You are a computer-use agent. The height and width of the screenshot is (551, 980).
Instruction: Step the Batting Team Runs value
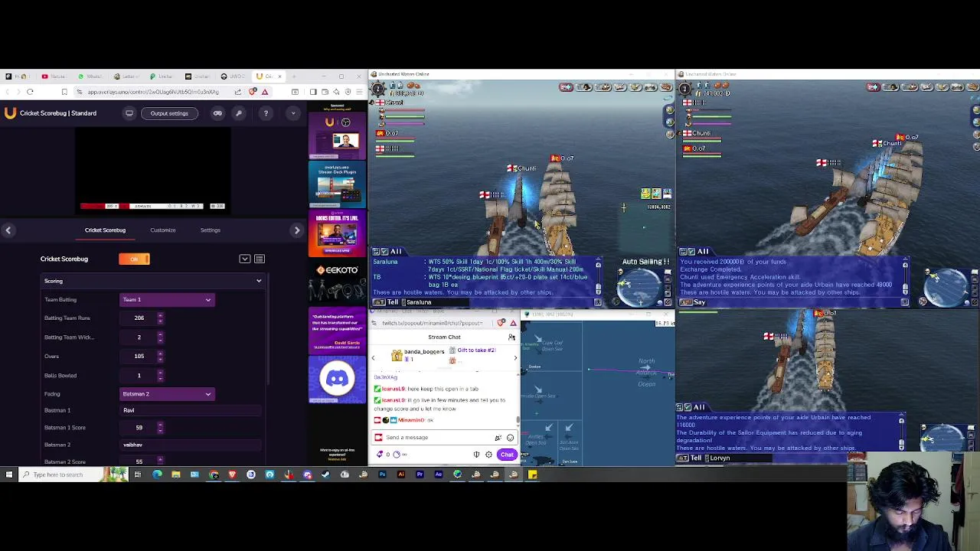[x=160, y=318]
